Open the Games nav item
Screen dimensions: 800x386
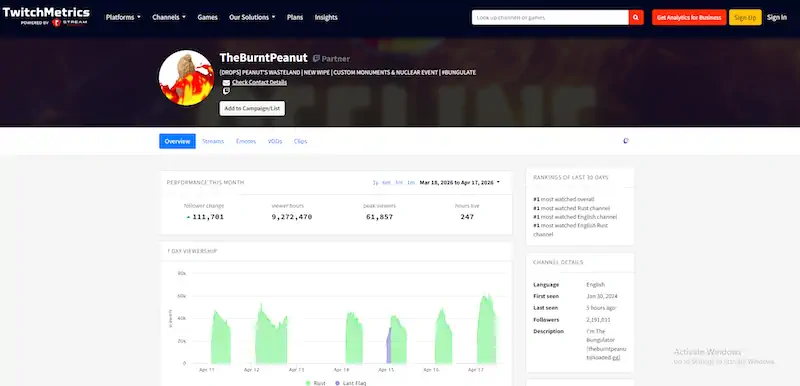tap(208, 17)
